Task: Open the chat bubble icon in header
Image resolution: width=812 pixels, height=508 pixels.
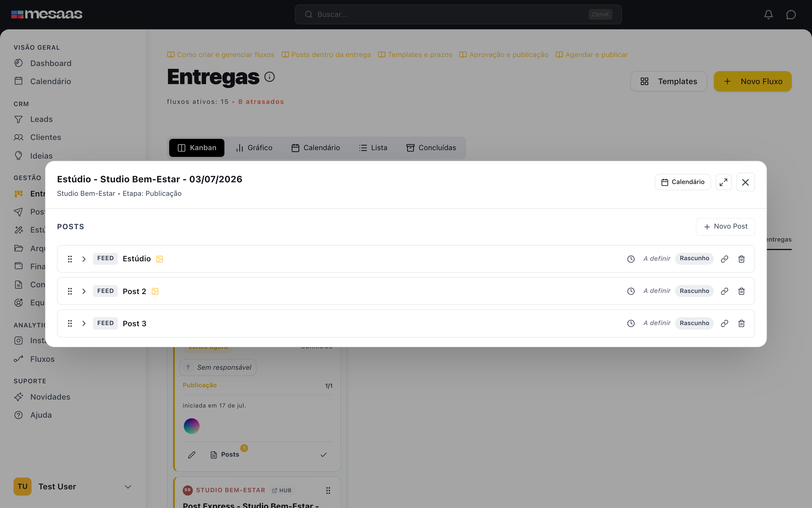Action: [791, 14]
